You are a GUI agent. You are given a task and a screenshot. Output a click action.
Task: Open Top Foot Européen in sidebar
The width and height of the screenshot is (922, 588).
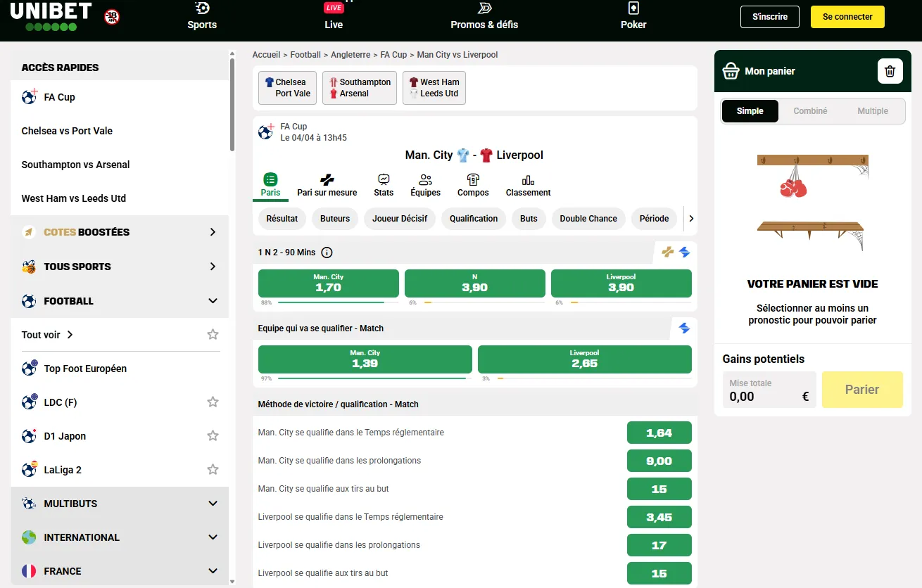120,369
